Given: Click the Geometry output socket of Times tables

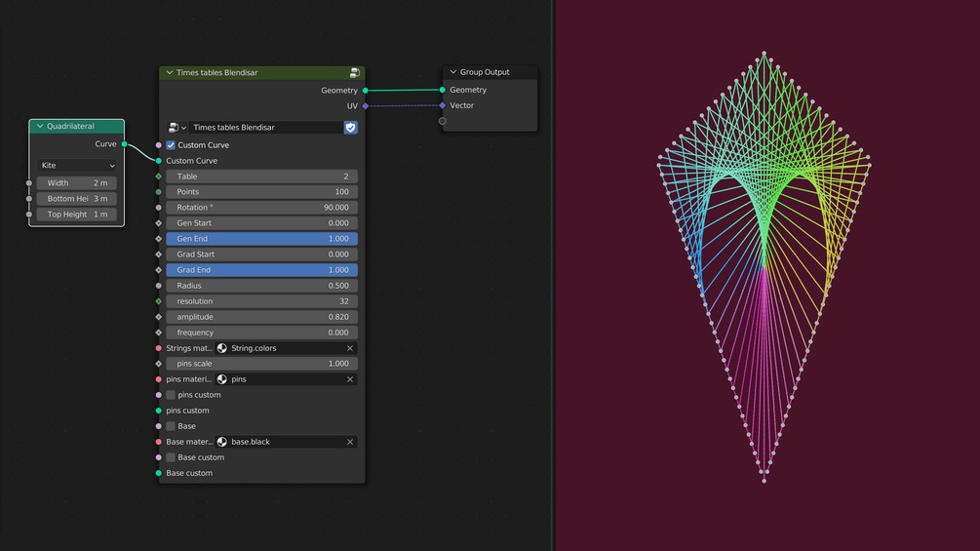Looking at the screenshot, I should (366, 91).
